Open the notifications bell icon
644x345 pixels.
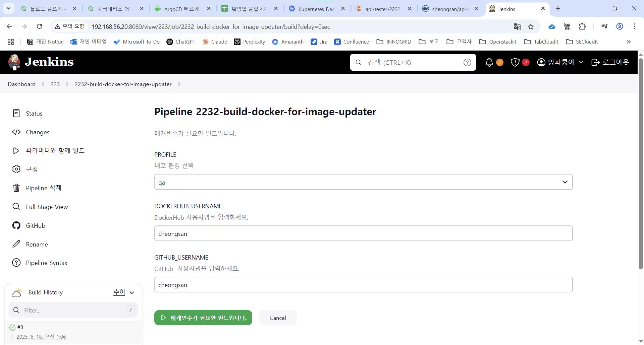(489, 62)
